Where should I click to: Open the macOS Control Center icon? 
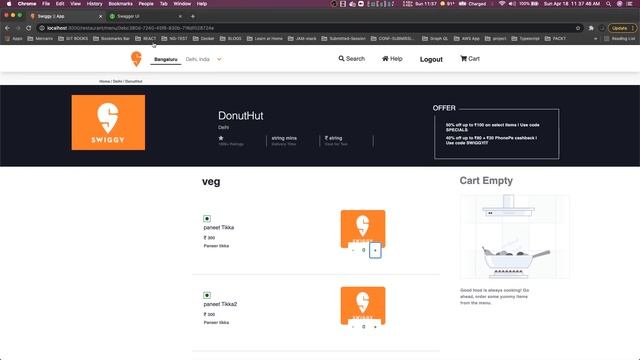[629, 4]
